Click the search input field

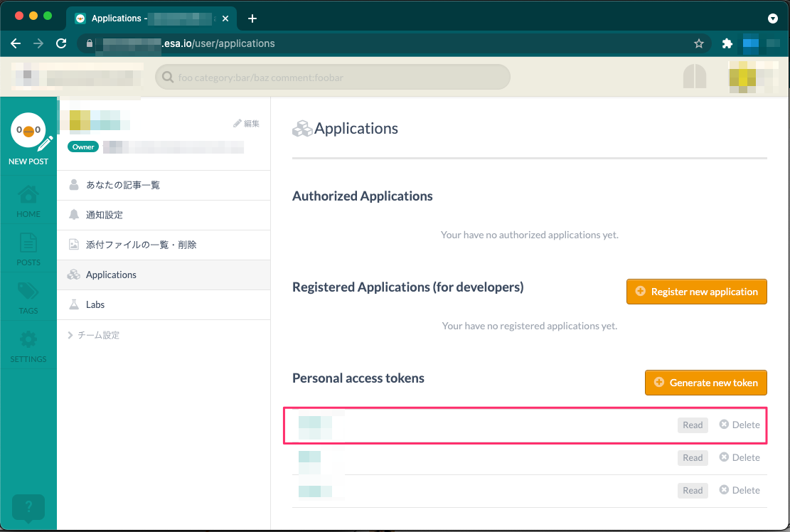click(332, 78)
